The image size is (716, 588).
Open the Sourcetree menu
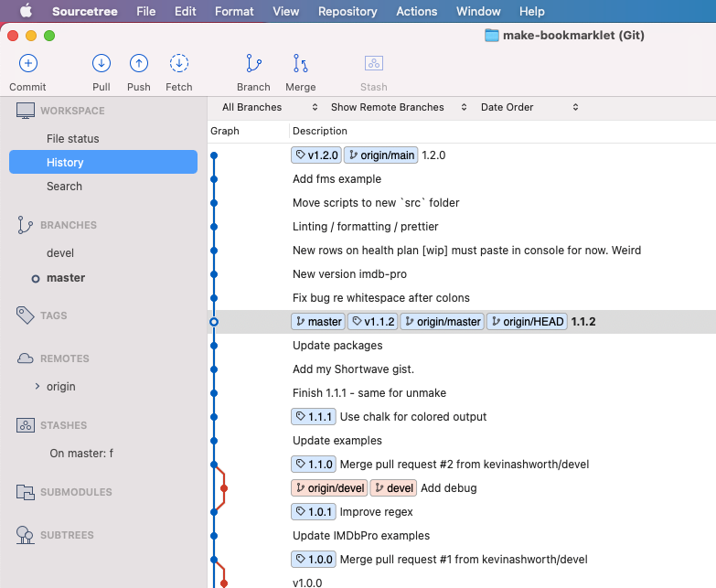84,11
